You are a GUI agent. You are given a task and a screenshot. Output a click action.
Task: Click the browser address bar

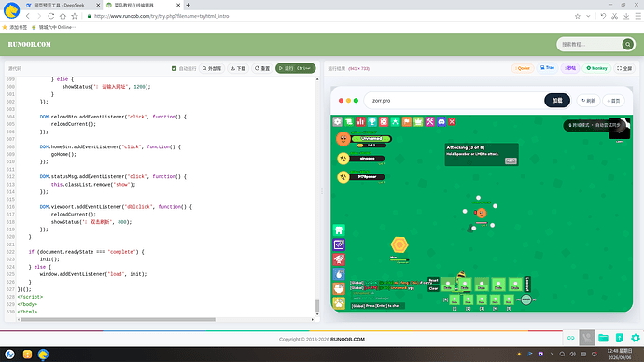coord(329,16)
